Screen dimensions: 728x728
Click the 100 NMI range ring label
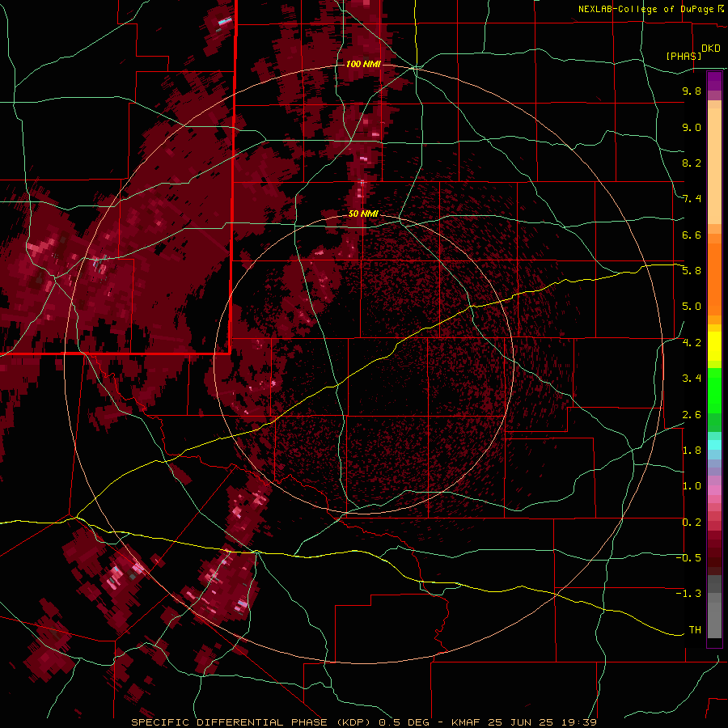pos(363,64)
